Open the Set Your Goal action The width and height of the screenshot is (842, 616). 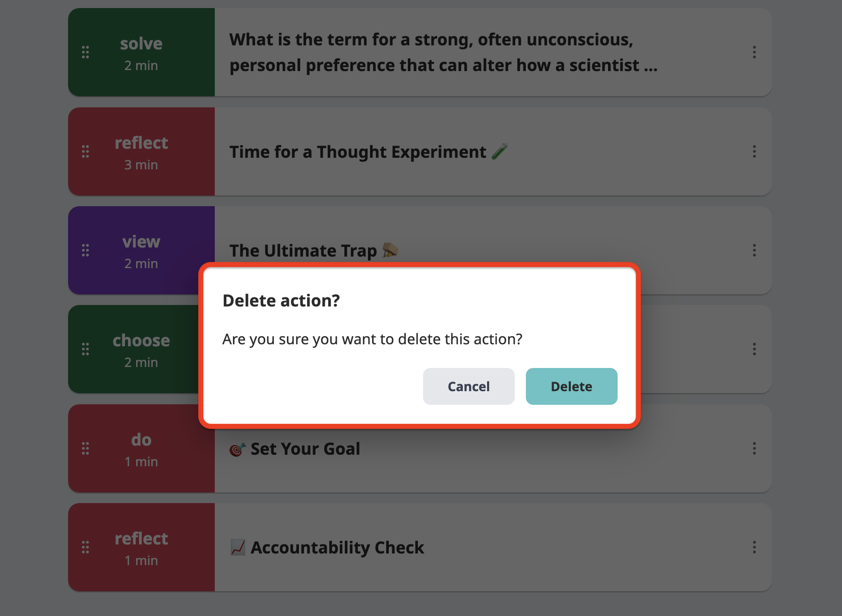click(295, 449)
